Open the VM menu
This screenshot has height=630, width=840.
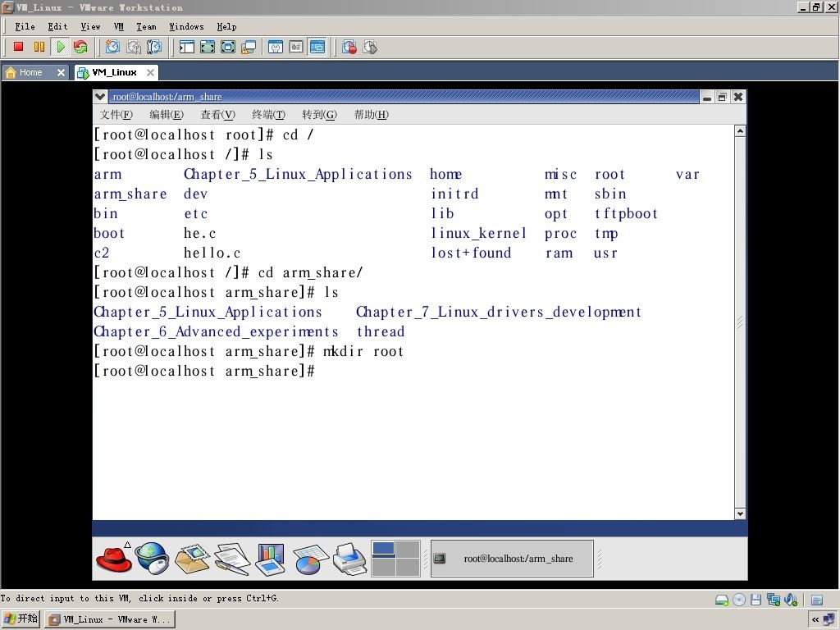click(x=118, y=27)
